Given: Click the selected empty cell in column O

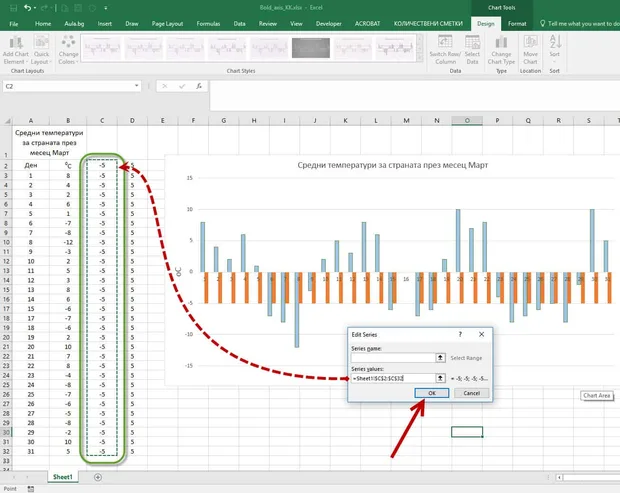Looking at the screenshot, I should [467, 432].
